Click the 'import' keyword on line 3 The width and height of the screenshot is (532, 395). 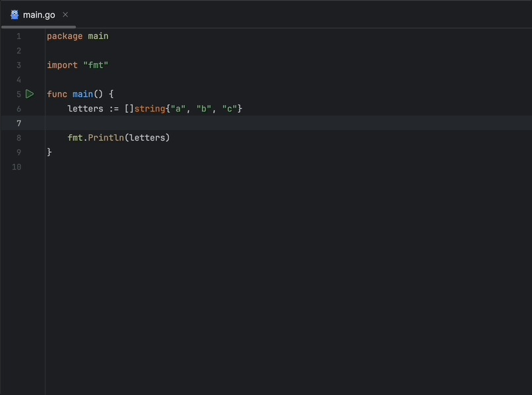point(62,65)
